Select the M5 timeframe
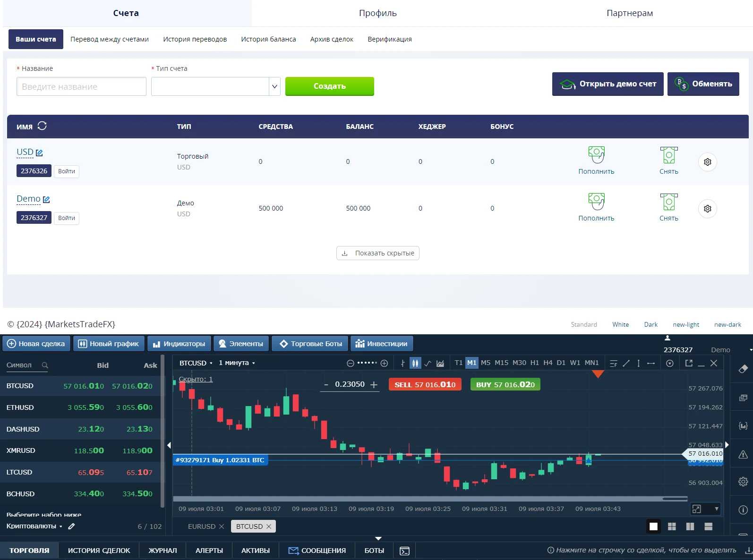The width and height of the screenshot is (753, 560). pos(485,363)
